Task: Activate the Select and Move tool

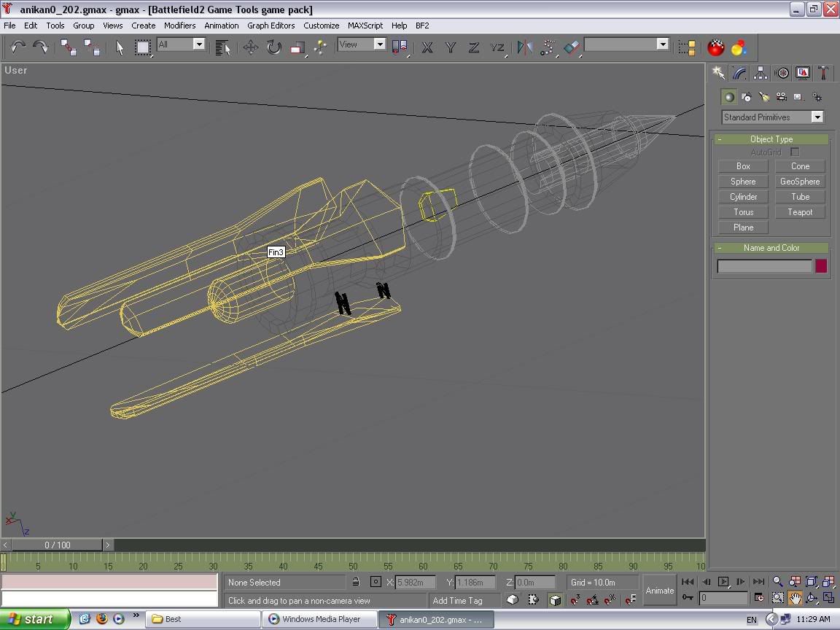Action: [251, 47]
